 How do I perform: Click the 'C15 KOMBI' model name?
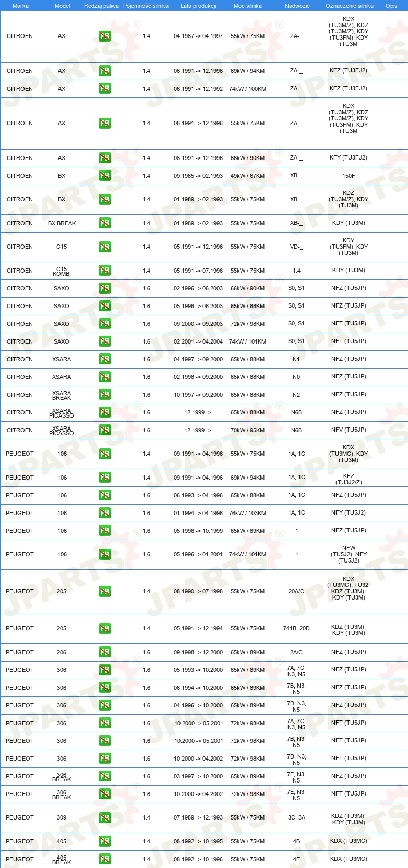click(x=62, y=272)
